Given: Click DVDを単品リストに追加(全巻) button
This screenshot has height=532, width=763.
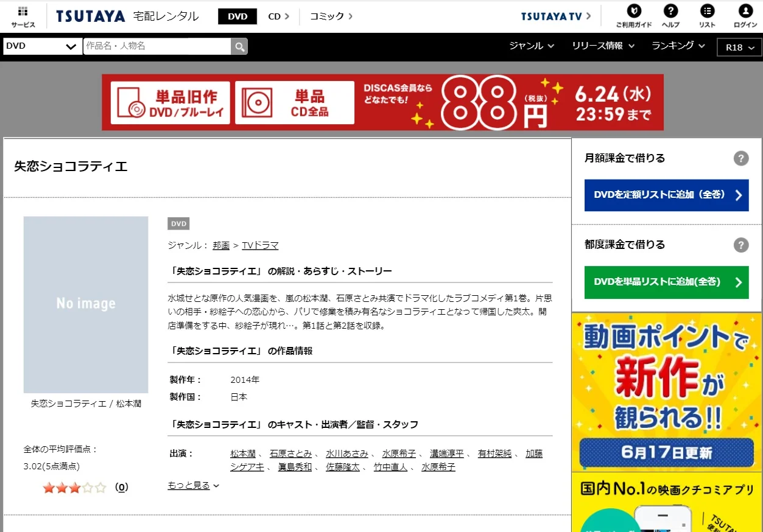Looking at the screenshot, I should click(x=666, y=282).
